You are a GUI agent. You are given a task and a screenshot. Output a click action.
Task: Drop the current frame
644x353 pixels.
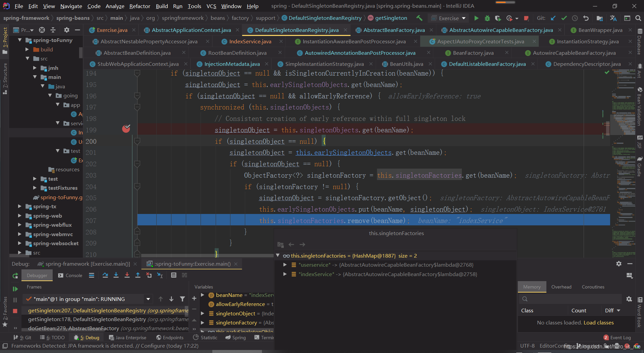coord(149,275)
